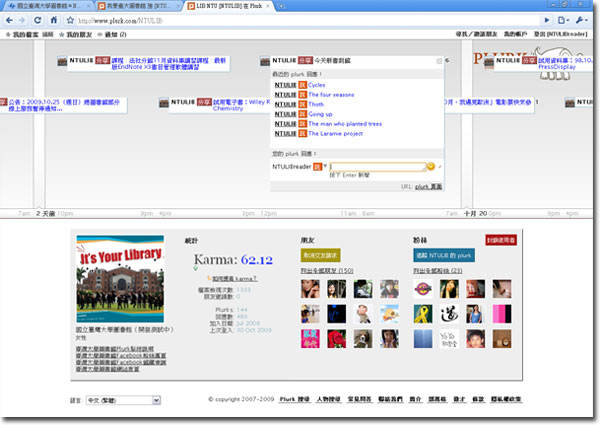Click the red block user button
This screenshot has width=600, height=425.
click(x=501, y=240)
